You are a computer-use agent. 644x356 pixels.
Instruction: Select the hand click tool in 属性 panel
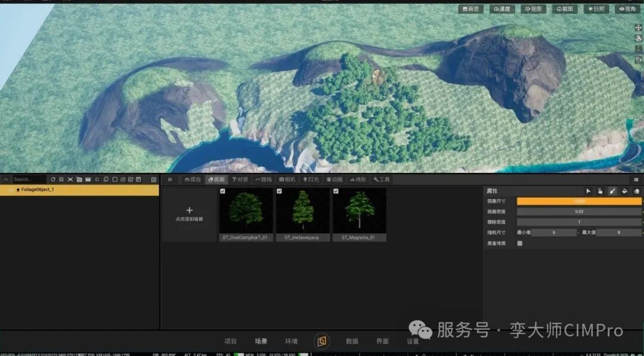click(600, 191)
